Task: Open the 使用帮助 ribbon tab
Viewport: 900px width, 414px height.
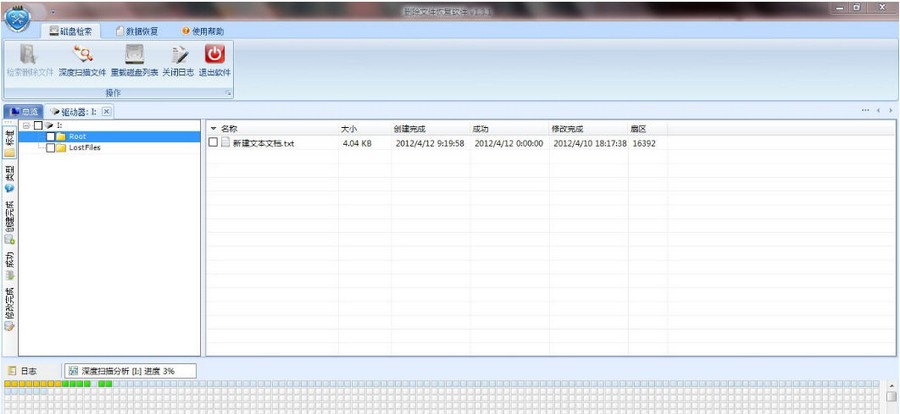Action: pyautogui.click(x=203, y=31)
